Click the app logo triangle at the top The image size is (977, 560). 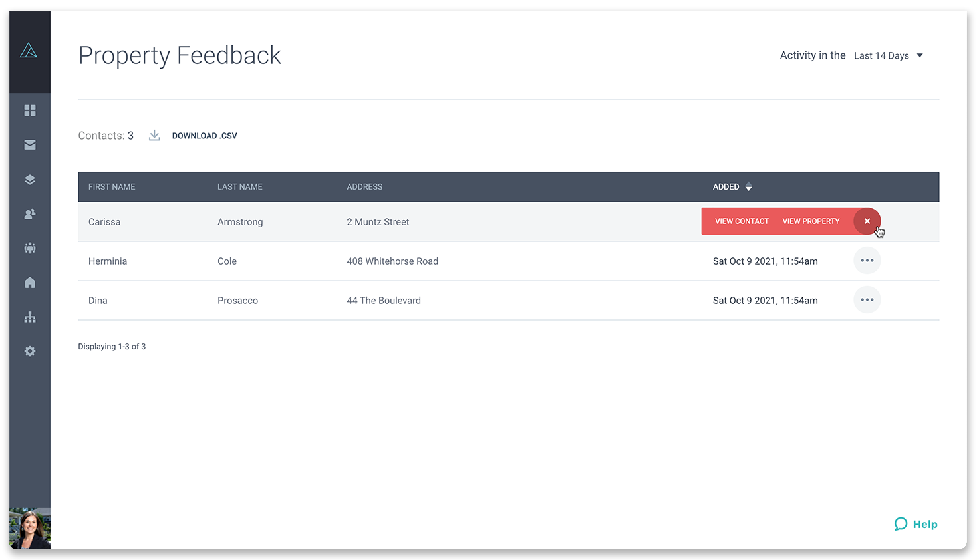pos(30,49)
